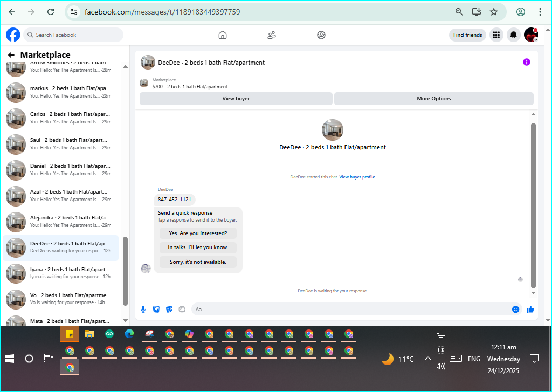This screenshot has width=552, height=392.
Task: Open Chrome three-dot menu
Action: pyautogui.click(x=540, y=12)
